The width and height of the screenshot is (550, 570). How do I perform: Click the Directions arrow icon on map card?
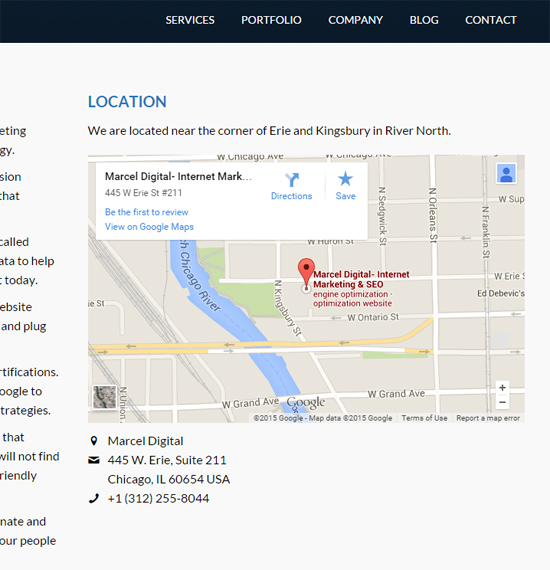292,180
